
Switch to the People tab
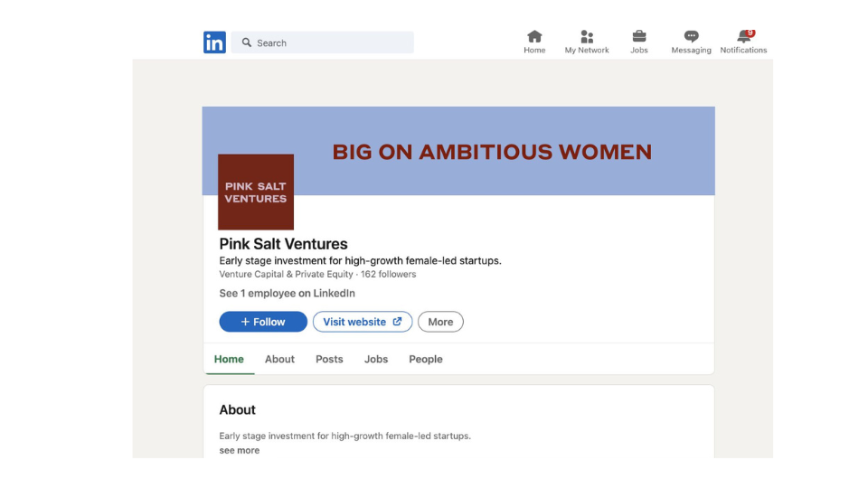coord(426,359)
